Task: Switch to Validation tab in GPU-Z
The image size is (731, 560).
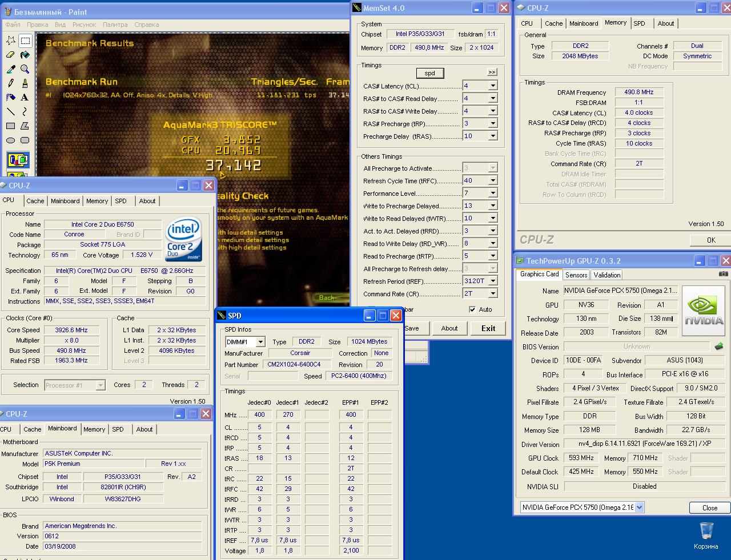Action: tap(607, 275)
